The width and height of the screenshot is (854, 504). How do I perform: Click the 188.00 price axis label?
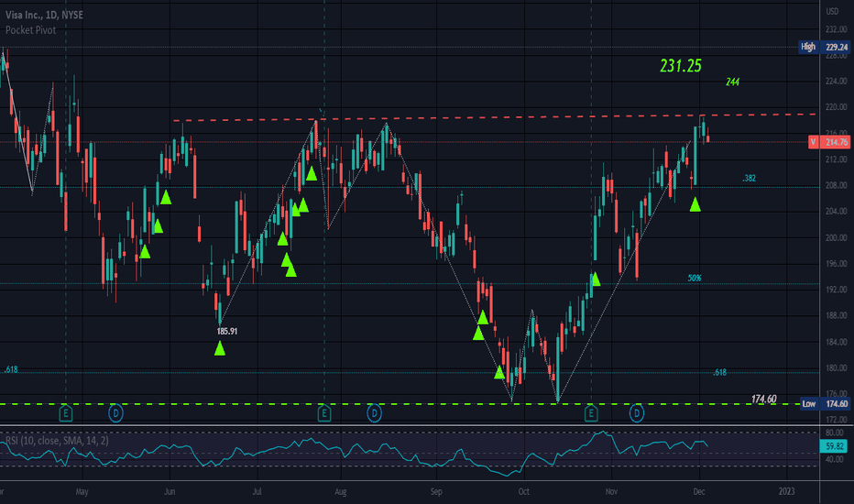(x=836, y=315)
